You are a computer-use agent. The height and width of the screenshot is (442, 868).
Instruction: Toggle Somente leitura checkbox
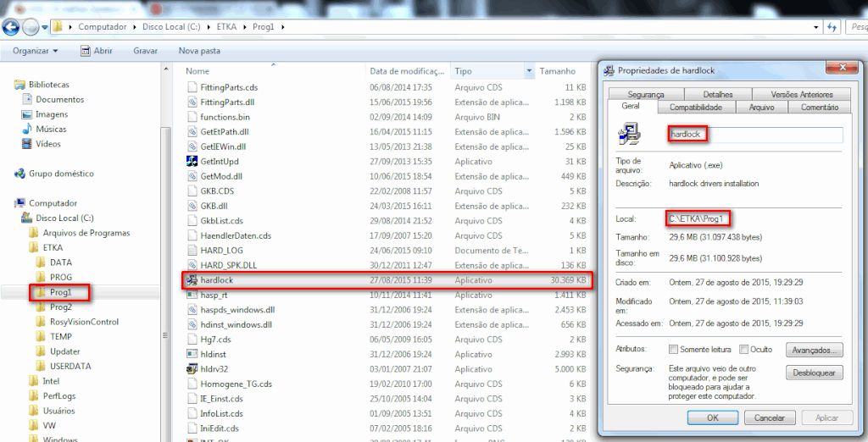coord(673,350)
